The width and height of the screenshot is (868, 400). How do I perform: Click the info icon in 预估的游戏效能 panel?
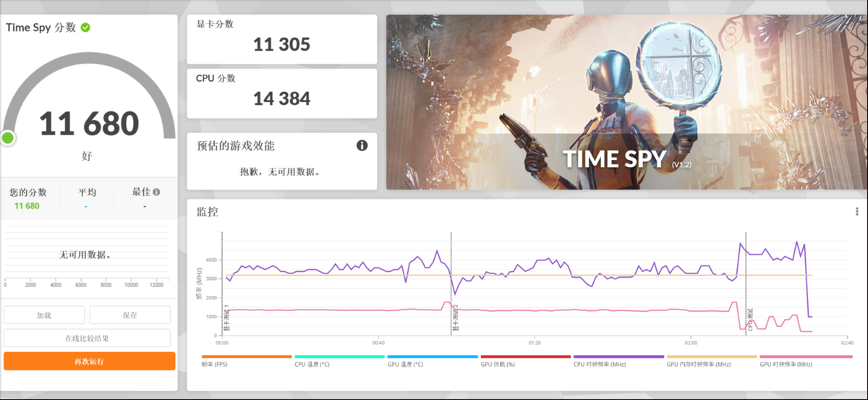click(362, 145)
